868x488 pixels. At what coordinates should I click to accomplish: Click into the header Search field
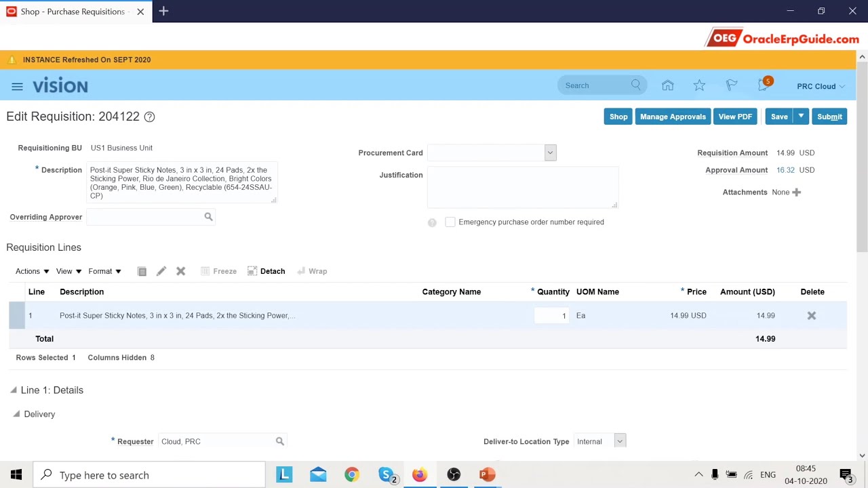click(595, 85)
